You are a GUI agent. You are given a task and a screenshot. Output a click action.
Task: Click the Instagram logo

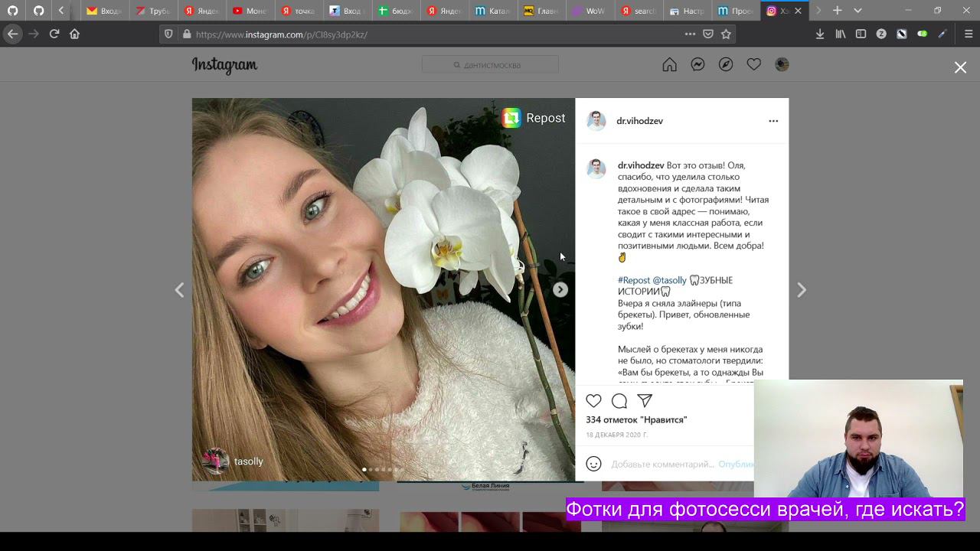pos(224,65)
